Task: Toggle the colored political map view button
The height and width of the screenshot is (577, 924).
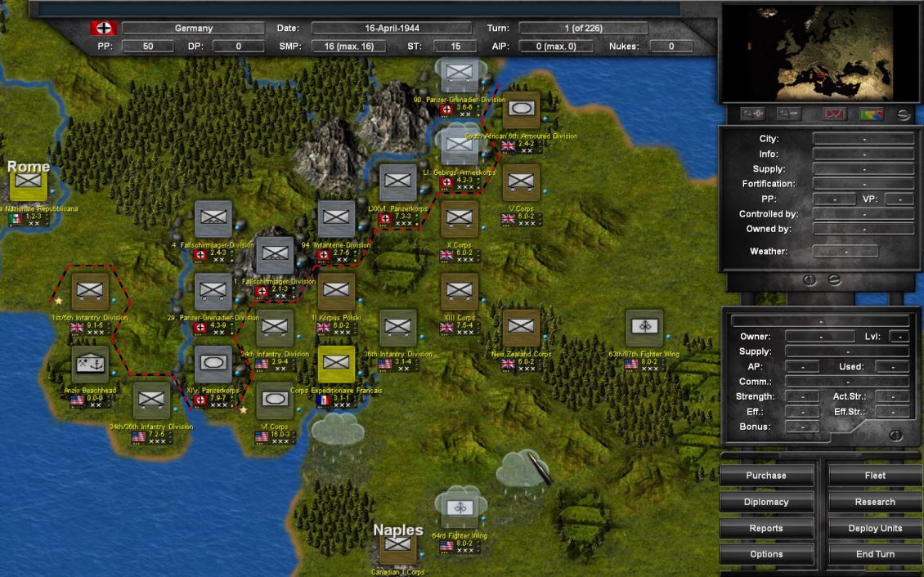Action: point(872,114)
